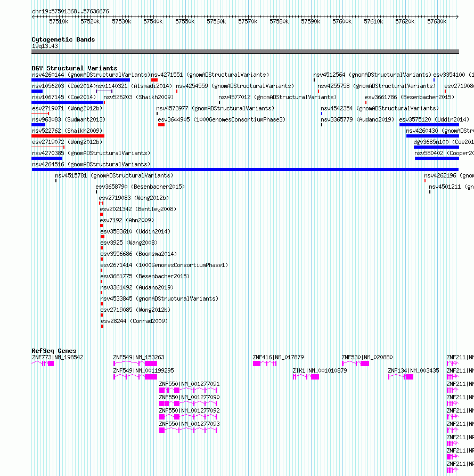Viewport: 474px width, 476px height.
Task: Open nsv4573977 gnomAD variant label
Action: click(215, 108)
